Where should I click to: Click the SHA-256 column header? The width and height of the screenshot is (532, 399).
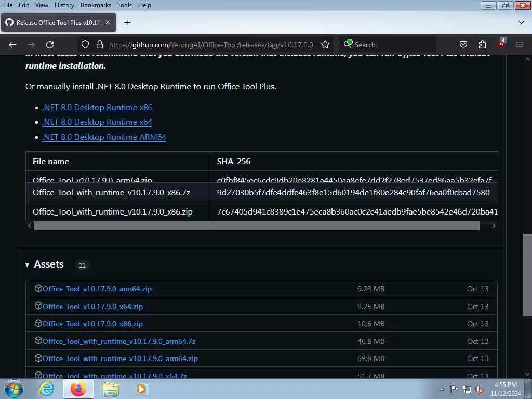(x=234, y=161)
